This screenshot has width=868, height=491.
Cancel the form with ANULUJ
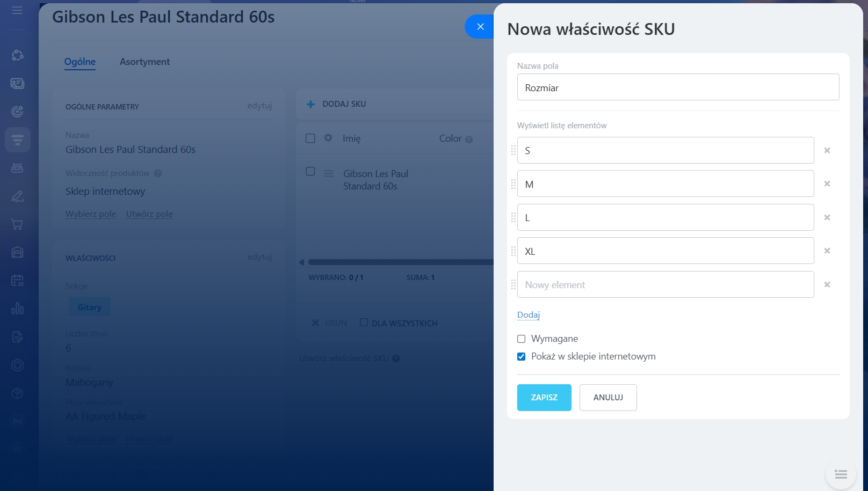point(608,398)
